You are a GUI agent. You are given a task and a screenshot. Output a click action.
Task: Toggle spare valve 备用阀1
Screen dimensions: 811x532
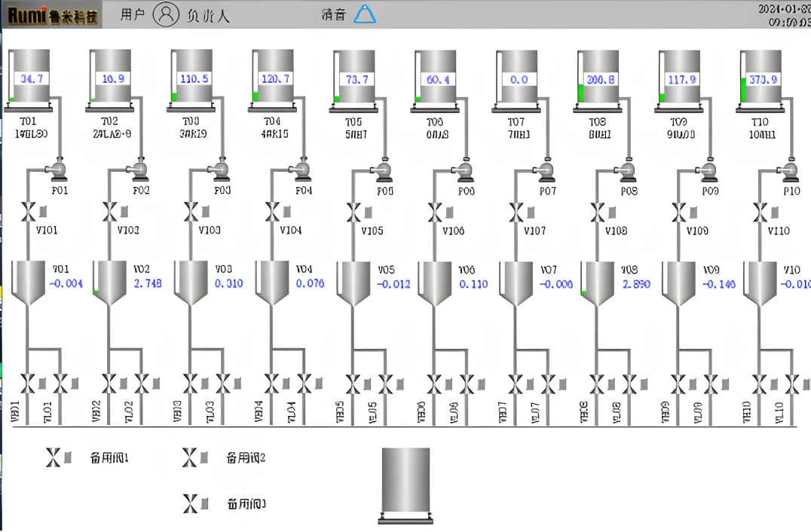tap(53, 457)
